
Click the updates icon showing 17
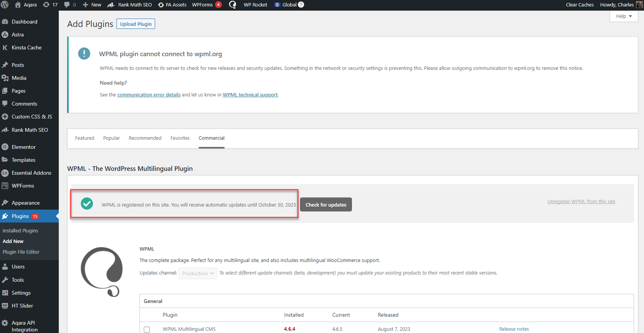46,5
